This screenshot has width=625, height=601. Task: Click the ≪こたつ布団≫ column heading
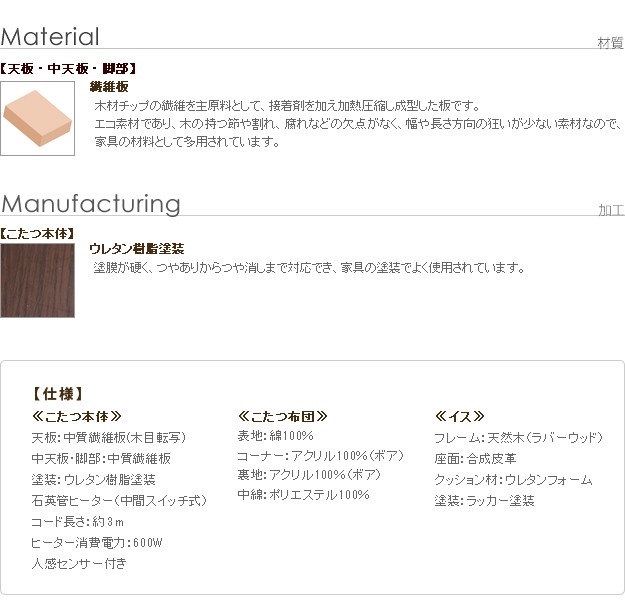(x=283, y=416)
